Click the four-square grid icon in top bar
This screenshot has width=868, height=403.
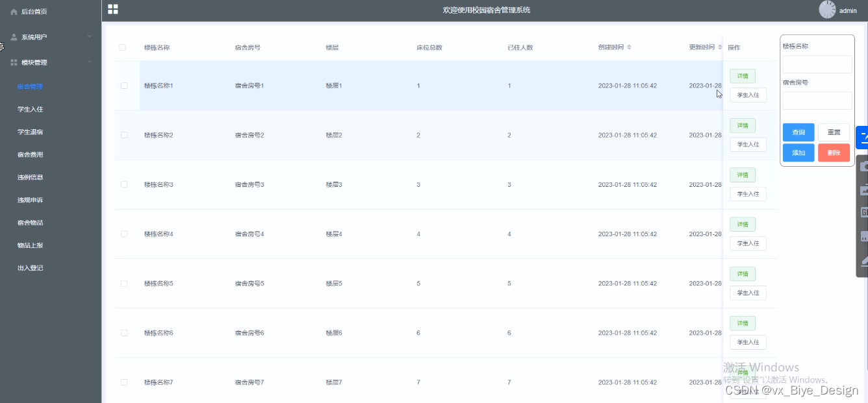pyautogui.click(x=113, y=9)
